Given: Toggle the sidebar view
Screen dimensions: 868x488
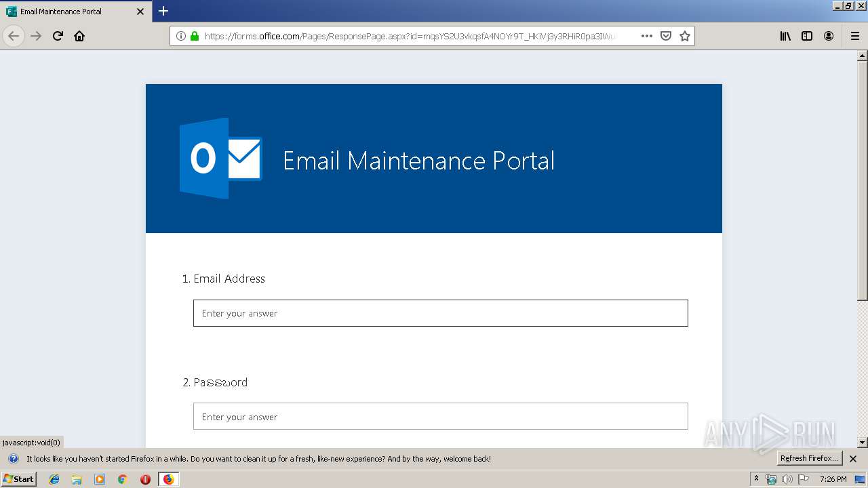Looking at the screenshot, I should click(807, 36).
